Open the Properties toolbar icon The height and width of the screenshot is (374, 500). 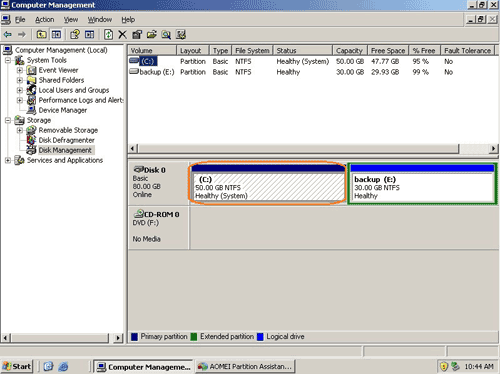point(137,34)
